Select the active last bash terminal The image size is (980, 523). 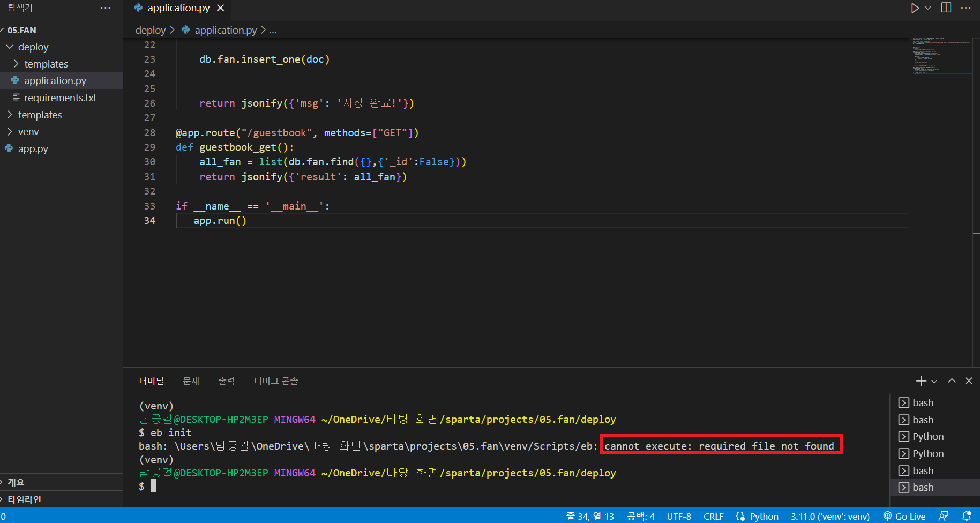[x=935, y=487]
